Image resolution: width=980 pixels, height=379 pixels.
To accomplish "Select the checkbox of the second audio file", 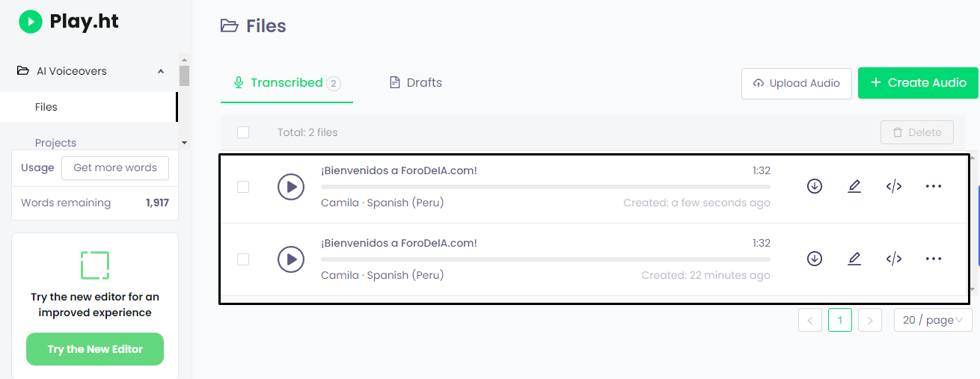I will coord(243,259).
